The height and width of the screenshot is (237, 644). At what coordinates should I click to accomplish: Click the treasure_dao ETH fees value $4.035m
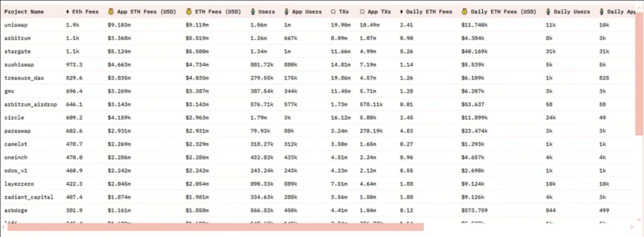tap(197, 78)
